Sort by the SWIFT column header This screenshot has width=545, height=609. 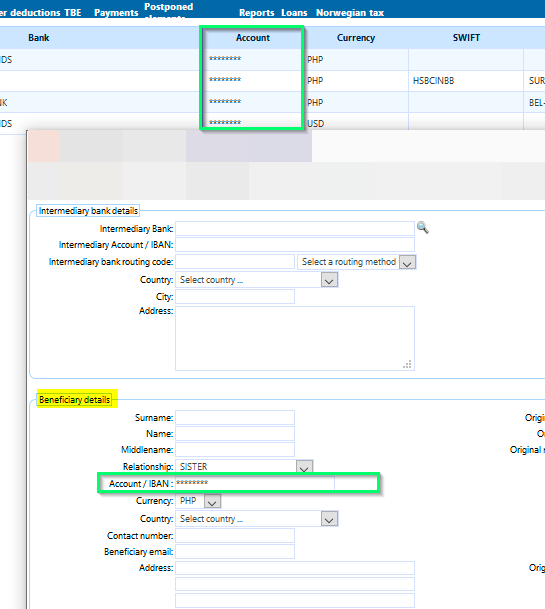[466, 38]
